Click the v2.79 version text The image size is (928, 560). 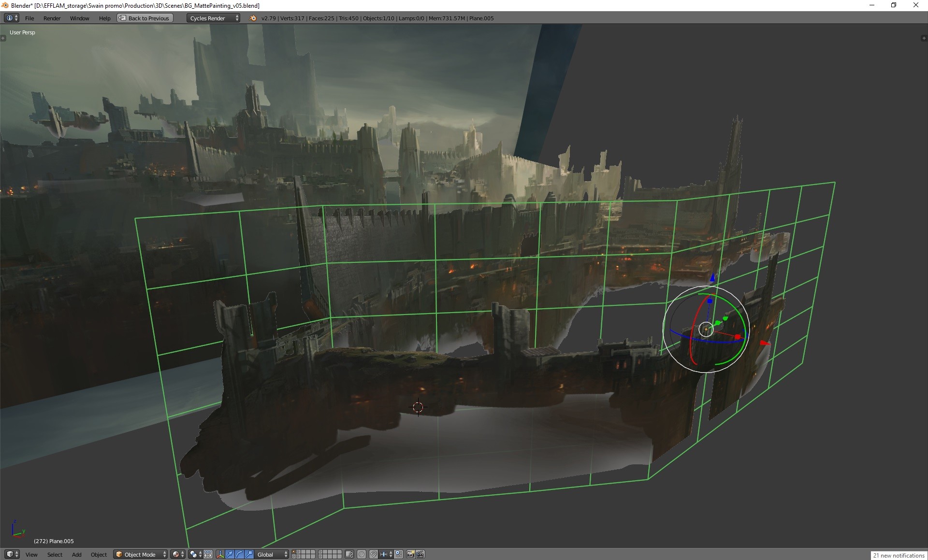pos(268,18)
